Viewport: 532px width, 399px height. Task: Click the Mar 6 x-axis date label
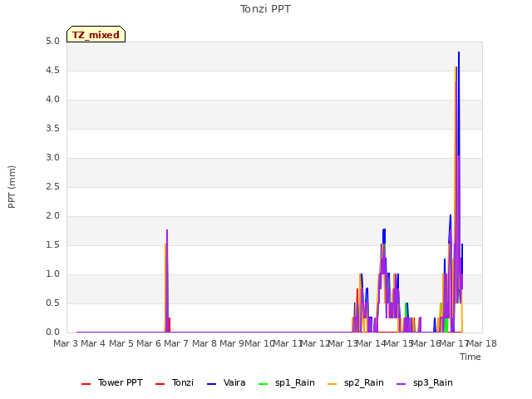pos(149,343)
